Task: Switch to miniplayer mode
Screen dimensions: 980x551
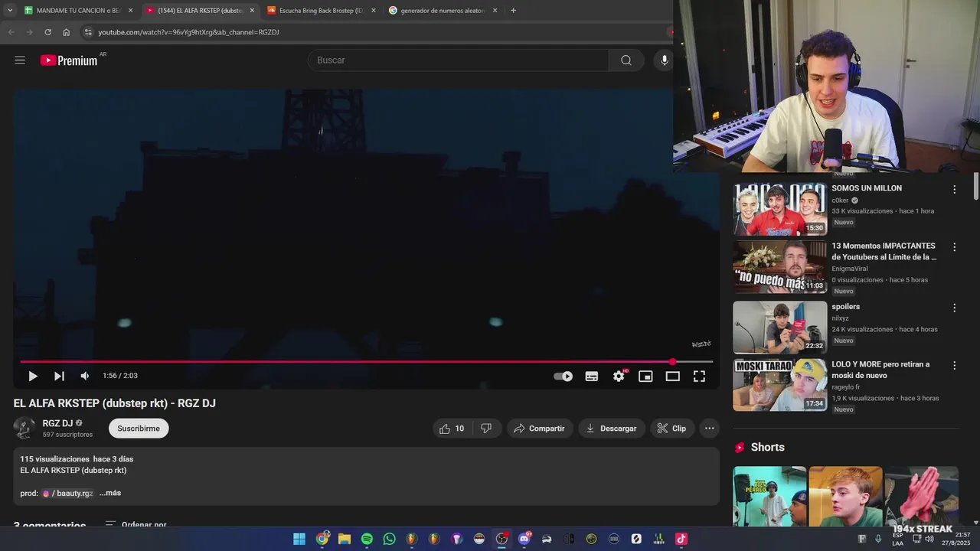Action: point(645,377)
